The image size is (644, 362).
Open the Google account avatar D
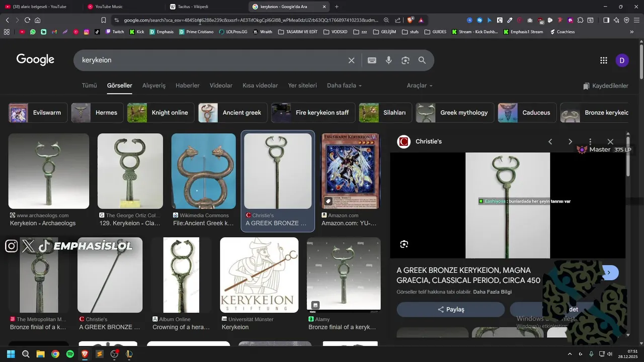[622, 60]
